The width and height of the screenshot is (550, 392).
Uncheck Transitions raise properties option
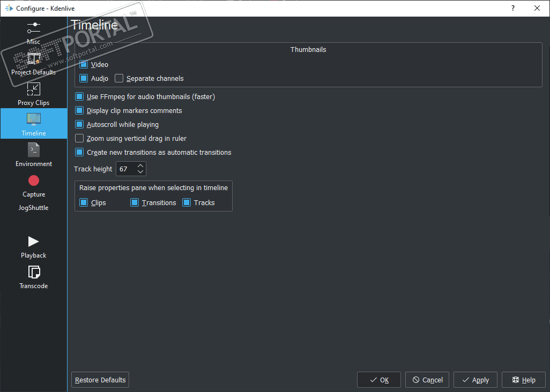pyautogui.click(x=135, y=202)
